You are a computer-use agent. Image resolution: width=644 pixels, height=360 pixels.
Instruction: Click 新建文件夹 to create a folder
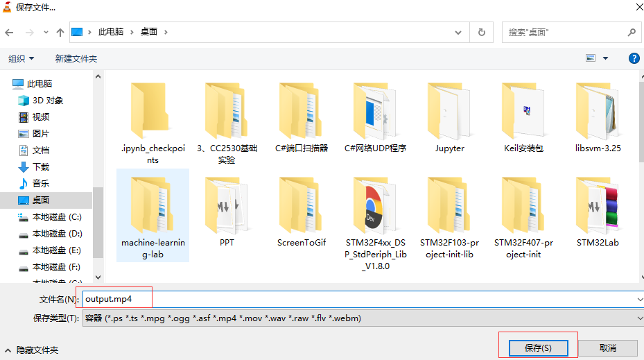click(76, 59)
